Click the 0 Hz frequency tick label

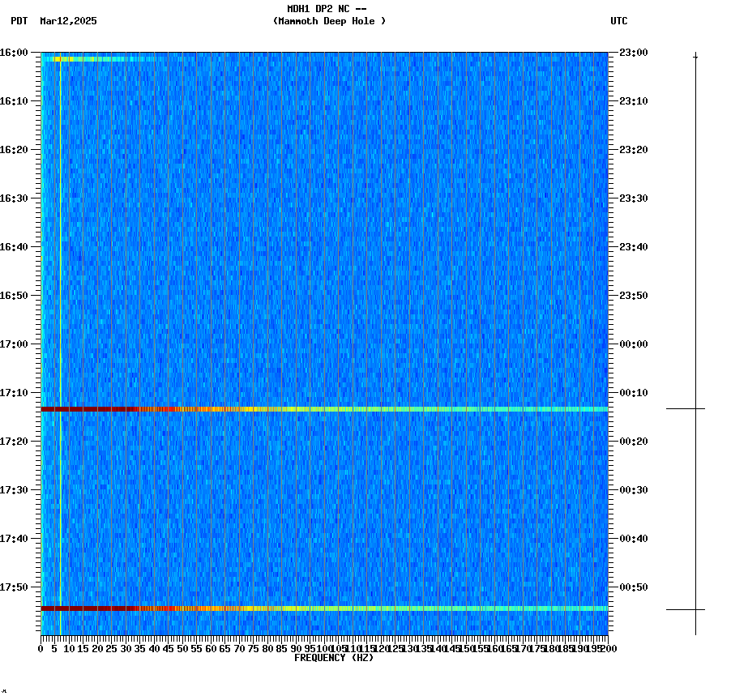coord(39,648)
